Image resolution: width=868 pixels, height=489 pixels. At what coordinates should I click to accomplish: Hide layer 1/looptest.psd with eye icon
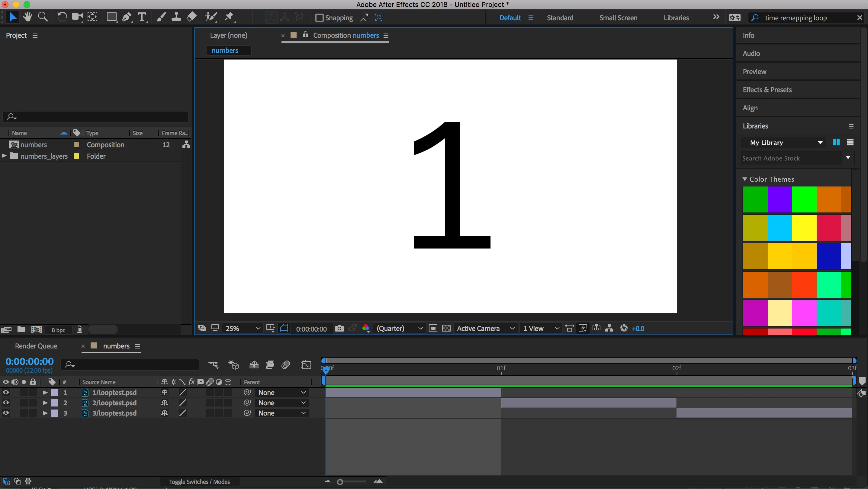[x=6, y=393]
